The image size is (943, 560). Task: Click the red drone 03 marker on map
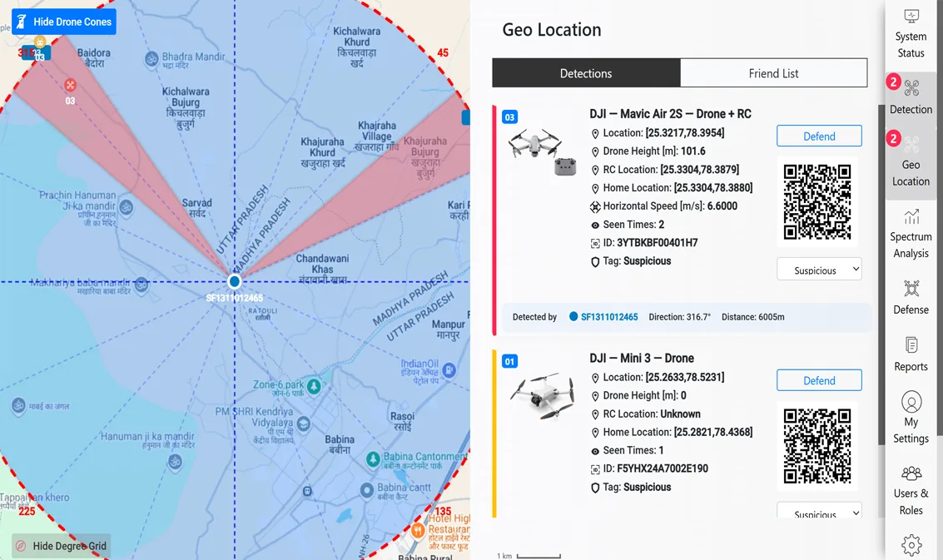coord(70,85)
